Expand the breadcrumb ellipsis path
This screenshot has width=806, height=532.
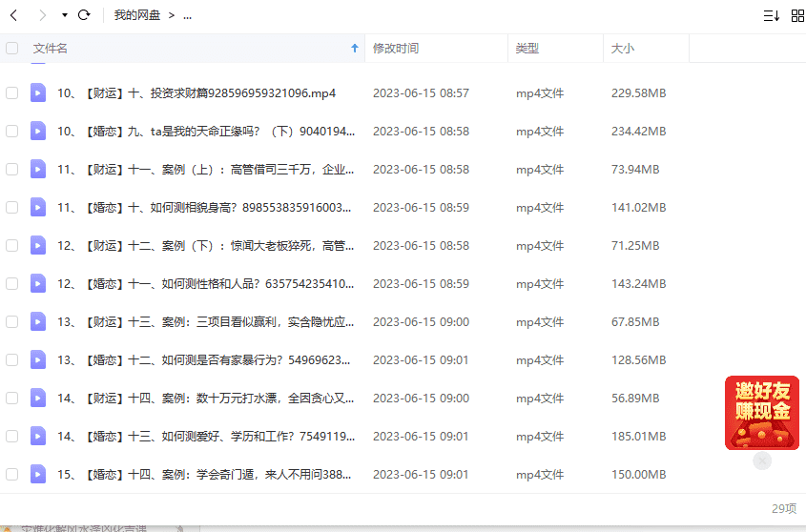187,15
